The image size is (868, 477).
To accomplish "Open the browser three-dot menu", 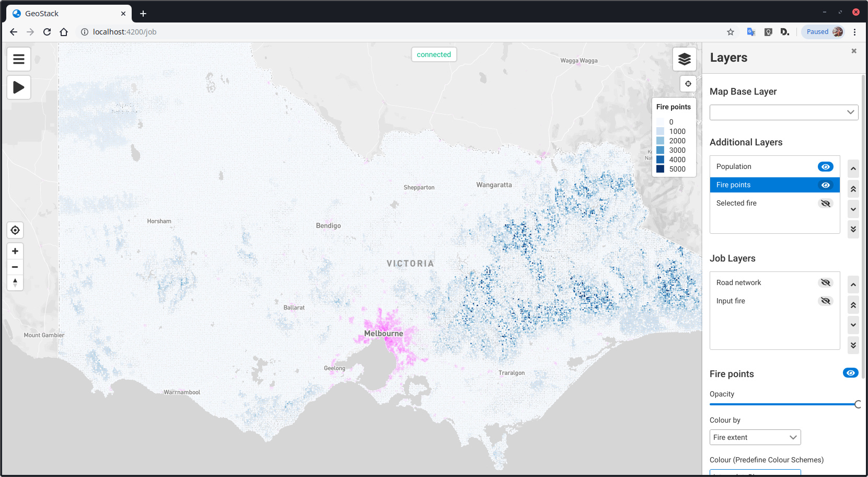I will click(x=855, y=32).
